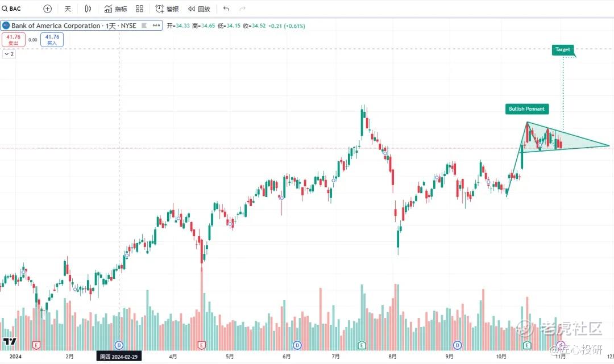The image size is (614, 364).
Task: Undo the last chart action
Action: click(x=226, y=9)
